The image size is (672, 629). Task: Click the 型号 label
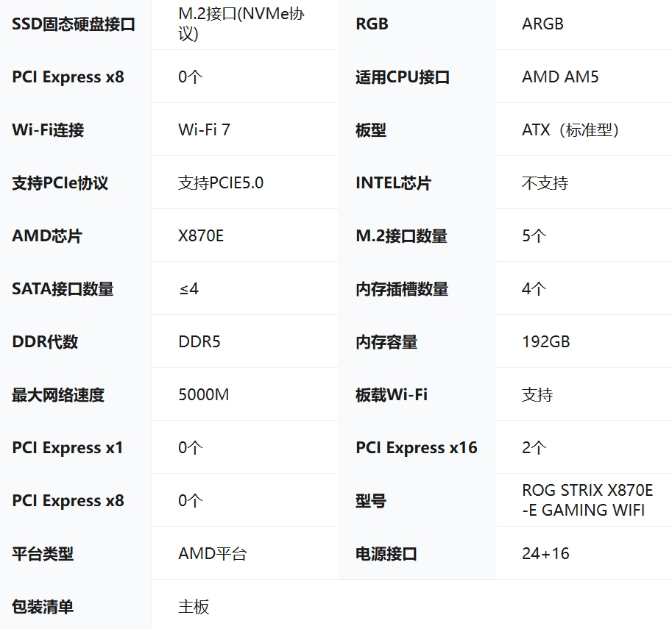pyautogui.click(x=371, y=501)
